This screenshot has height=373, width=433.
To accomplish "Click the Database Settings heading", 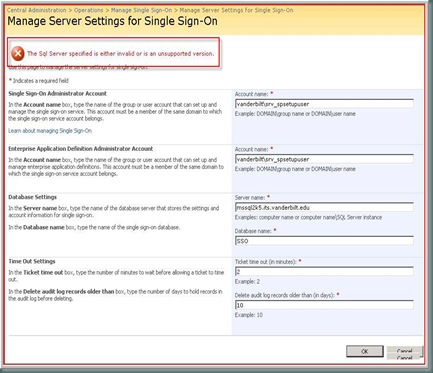I will coord(33,197).
